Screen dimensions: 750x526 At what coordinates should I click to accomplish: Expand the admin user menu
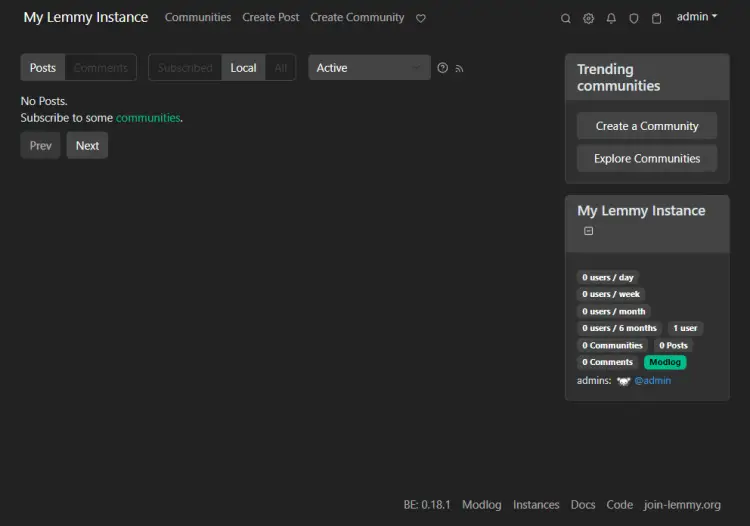point(696,17)
